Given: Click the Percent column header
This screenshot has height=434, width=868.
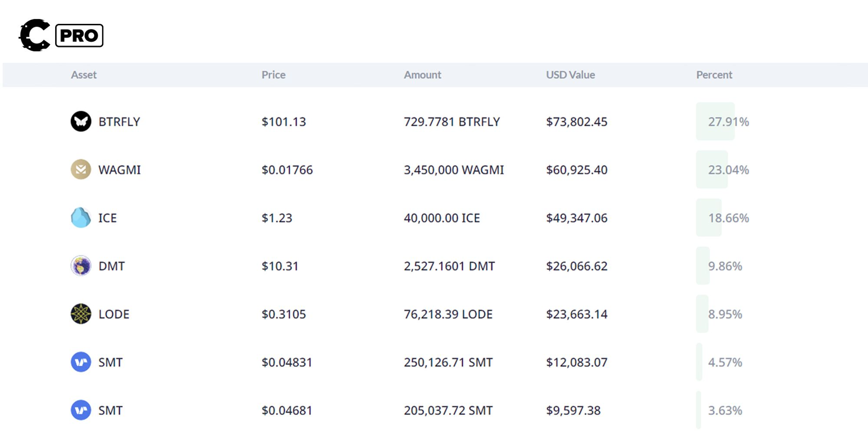Looking at the screenshot, I should click(714, 75).
